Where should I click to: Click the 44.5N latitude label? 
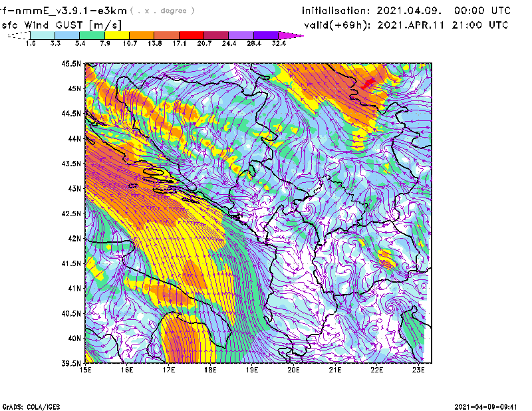pyautogui.click(x=71, y=114)
